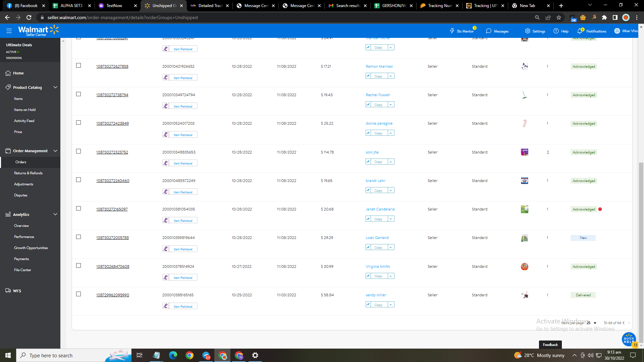This screenshot has width=644, height=362.
Task: Open customer link Loan Garland
Action: coord(377,238)
